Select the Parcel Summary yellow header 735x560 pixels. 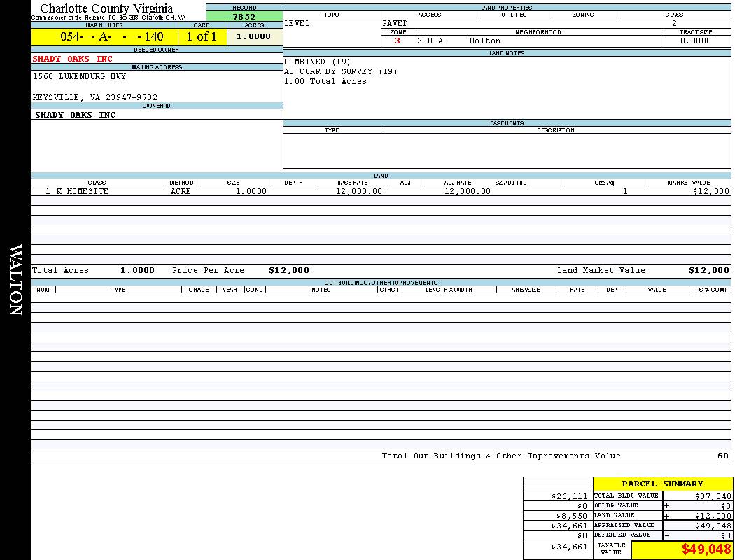click(x=662, y=484)
